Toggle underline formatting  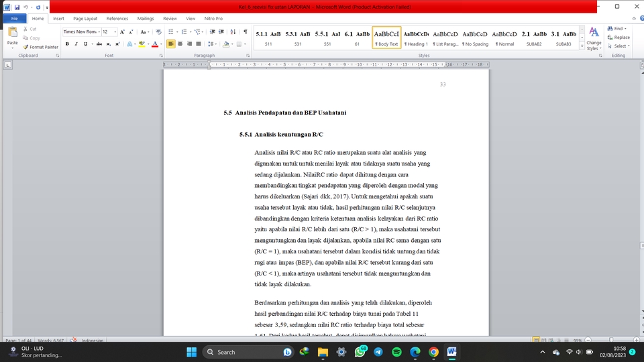click(85, 44)
